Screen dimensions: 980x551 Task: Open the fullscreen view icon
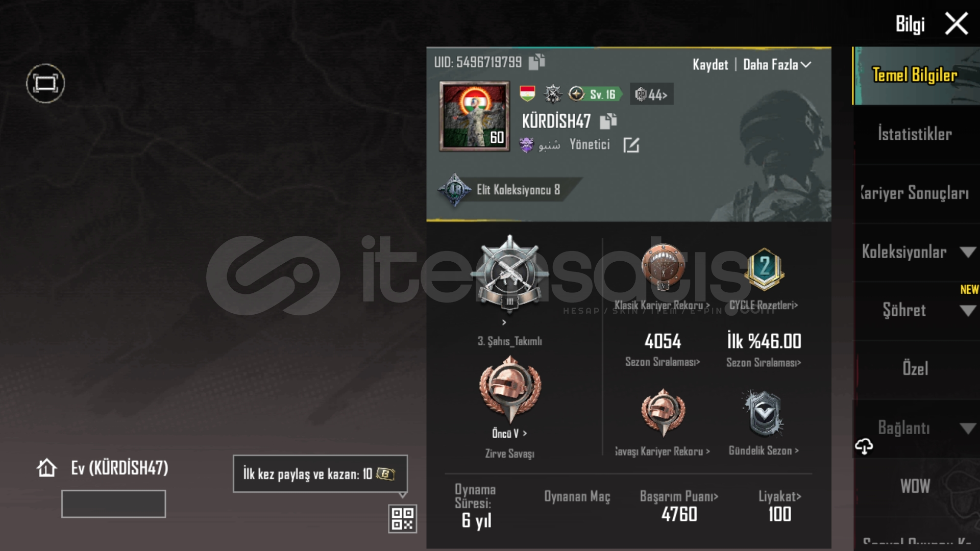(x=45, y=83)
